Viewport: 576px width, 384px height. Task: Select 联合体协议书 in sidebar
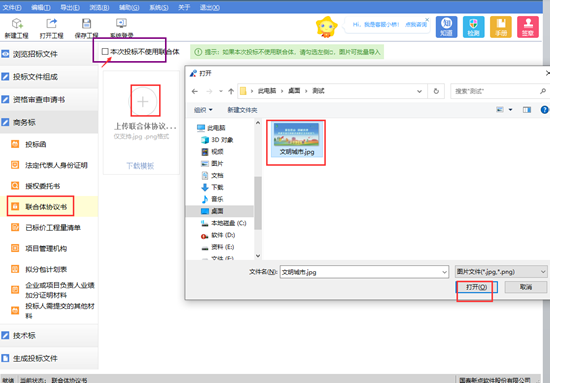click(46, 207)
